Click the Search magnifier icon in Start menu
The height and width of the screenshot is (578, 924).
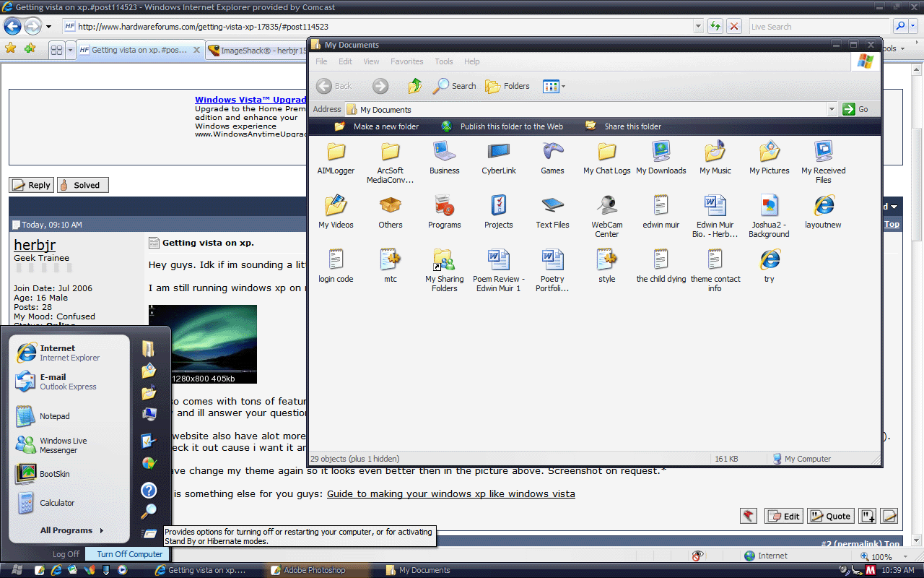(149, 512)
